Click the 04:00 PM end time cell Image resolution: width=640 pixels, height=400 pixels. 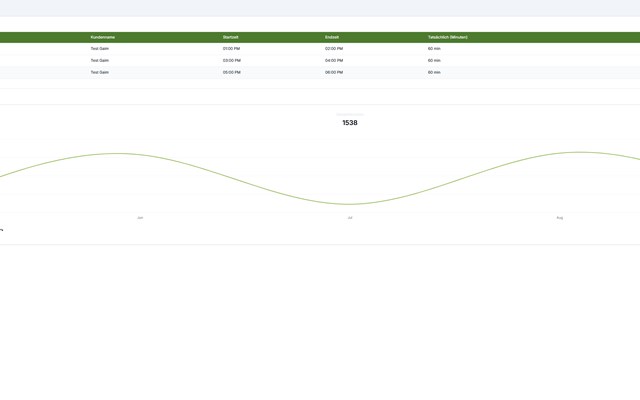click(x=334, y=60)
